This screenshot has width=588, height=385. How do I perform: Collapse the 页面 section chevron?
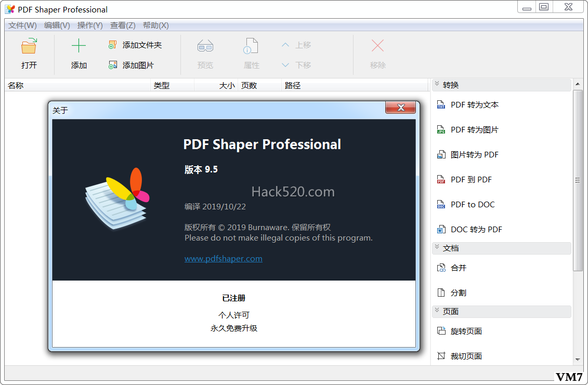[437, 310]
